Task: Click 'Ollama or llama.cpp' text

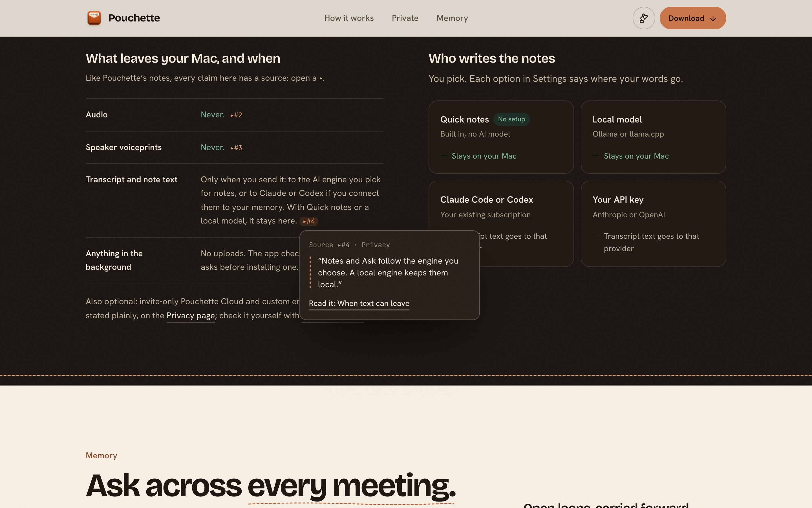Action: pos(628,134)
